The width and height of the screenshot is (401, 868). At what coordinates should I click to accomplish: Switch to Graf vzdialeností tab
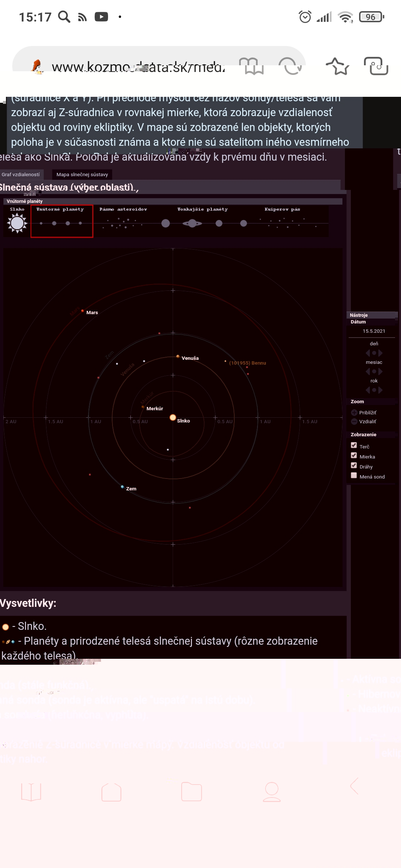click(x=21, y=175)
